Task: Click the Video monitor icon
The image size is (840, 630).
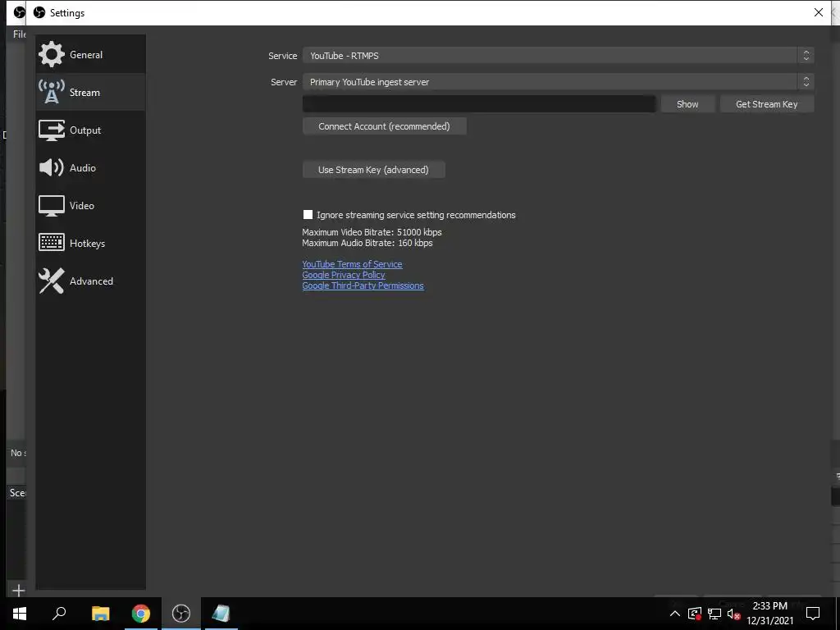Action: point(52,206)
